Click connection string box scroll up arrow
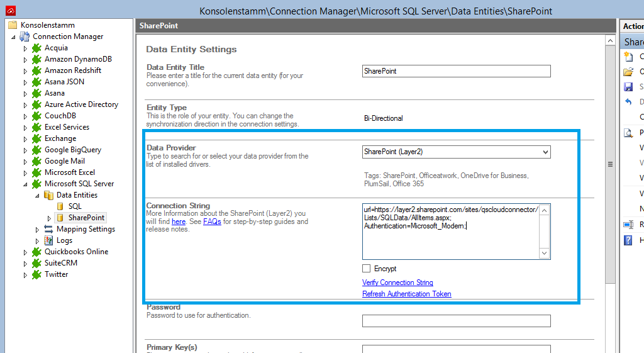644x353 pixels. click(544, 210)
